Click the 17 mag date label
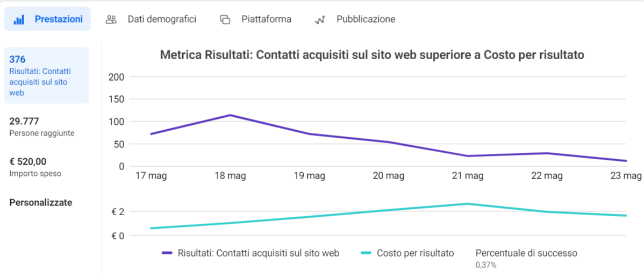The width and height of the screenshot is (644, 277). tap(151, 176)
